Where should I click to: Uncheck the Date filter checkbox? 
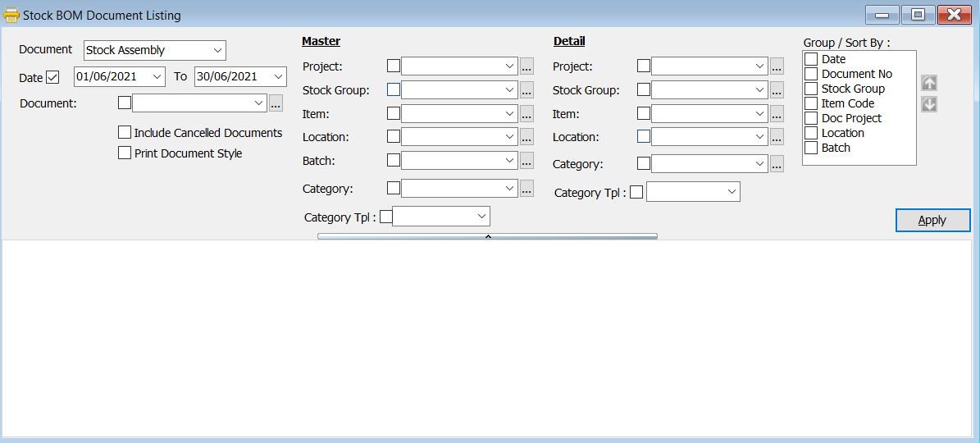pos(53,77)
